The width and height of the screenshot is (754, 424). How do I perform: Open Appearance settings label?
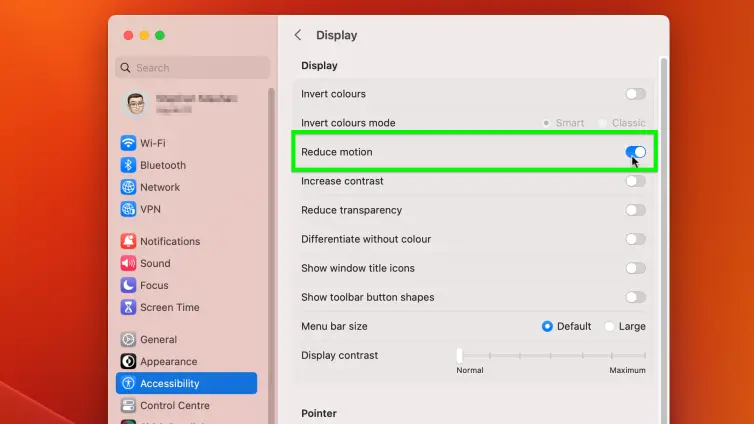point(169,362)
